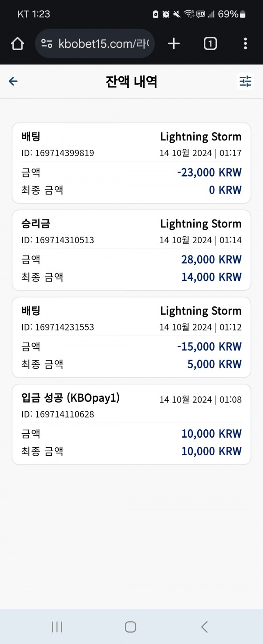This screenshot has height=644, width=263.
Task: Open the filter sliders icon
Action: (245, 81)
